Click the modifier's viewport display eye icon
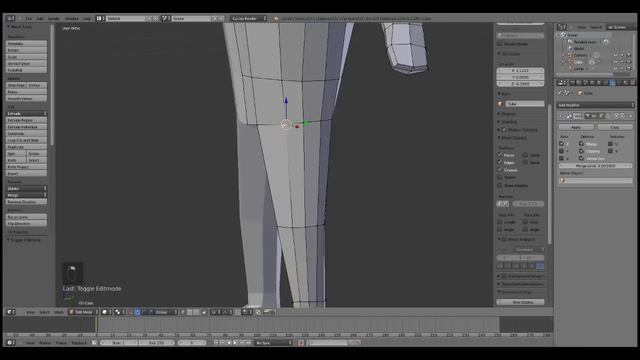This screenshot has width=640, height=360. point(594,116)
